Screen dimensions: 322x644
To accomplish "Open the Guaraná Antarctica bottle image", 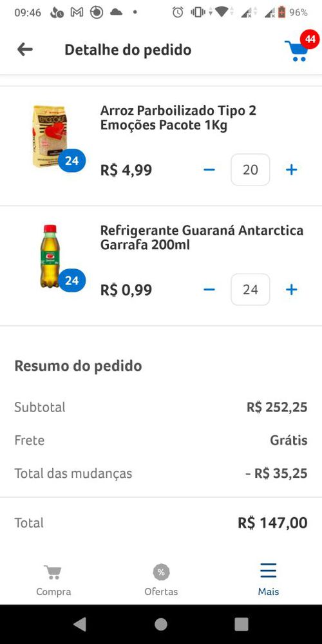I will tap(50, 256).
